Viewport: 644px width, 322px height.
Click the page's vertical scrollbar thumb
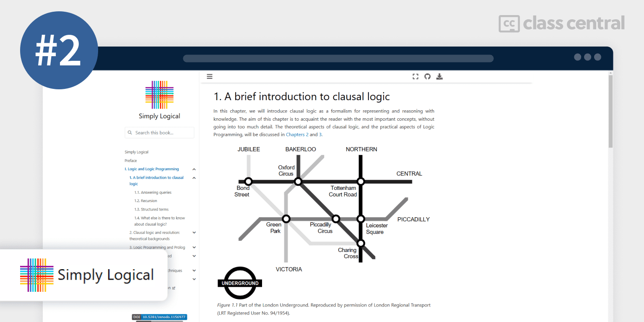[610, 111]
